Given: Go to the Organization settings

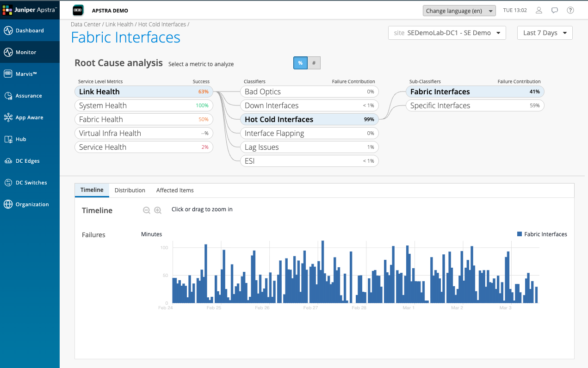Looking at the screenshot, I should pos(30,204).
